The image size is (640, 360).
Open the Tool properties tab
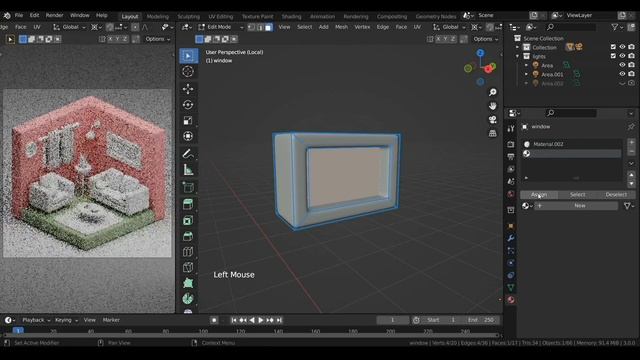(x=511, y=129)
